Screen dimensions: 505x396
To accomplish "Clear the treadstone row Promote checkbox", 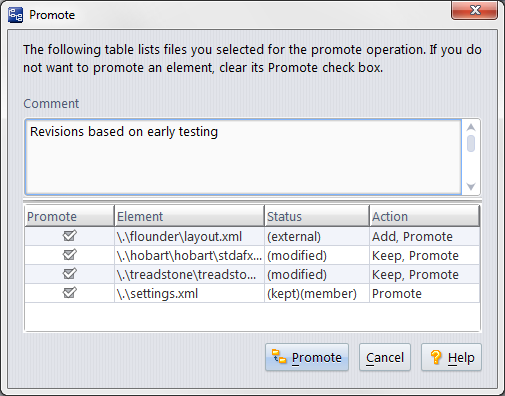I will point(70,274).
